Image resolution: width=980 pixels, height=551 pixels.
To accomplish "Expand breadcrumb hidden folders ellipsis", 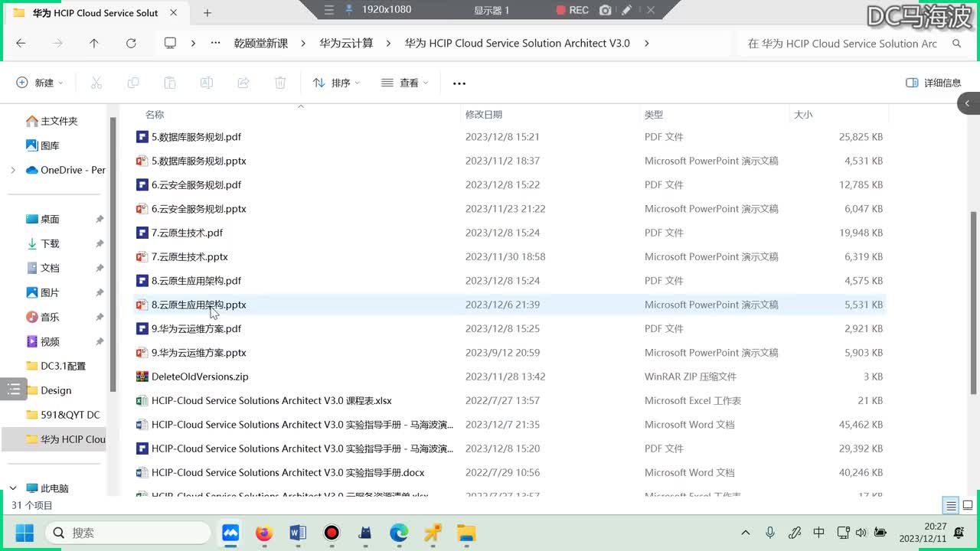I will pos(216,44).
